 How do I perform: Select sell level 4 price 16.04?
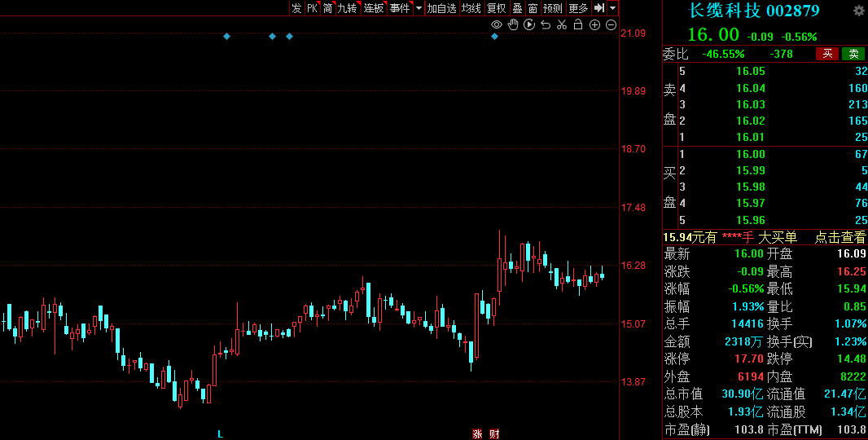pyautogui.click(x=751, y=87)
